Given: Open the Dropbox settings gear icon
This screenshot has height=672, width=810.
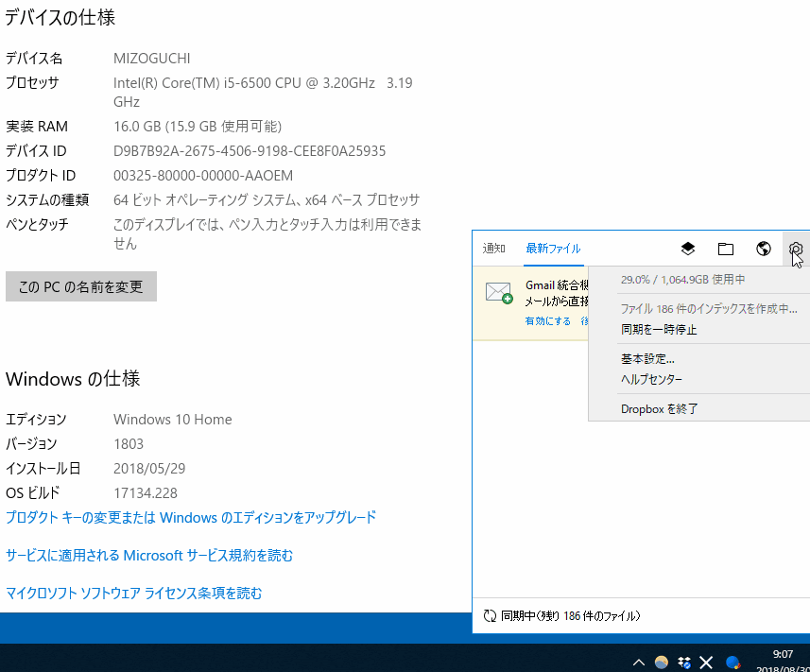Looking at the screenshot, I should [797, 249].
